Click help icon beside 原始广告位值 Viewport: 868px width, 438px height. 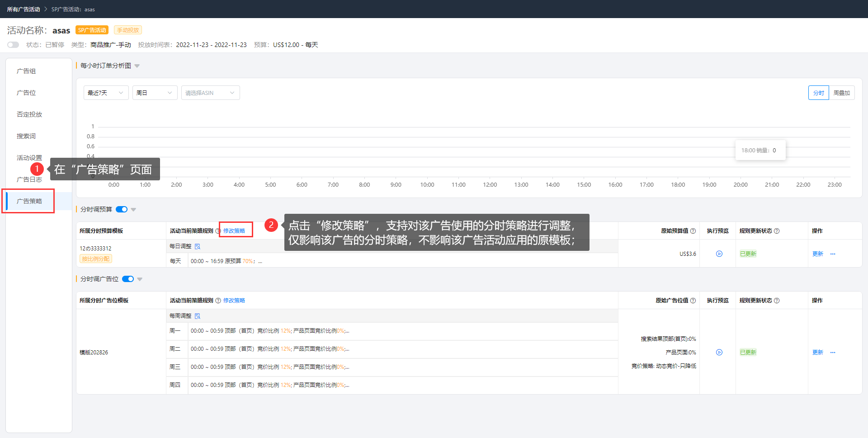click(x=693, y=301)
